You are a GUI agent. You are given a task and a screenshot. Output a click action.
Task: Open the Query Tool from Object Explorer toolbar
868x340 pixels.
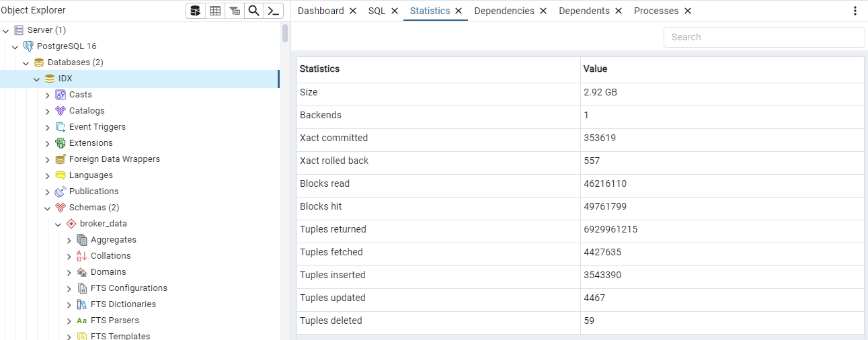pos(196,11)
